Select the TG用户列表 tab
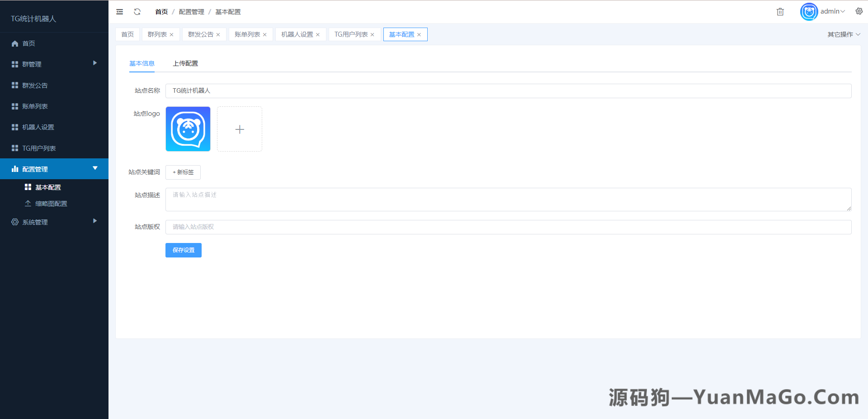The height and width of the screenshot is (419, 868). pyautogui.click(x=352, y=34)
